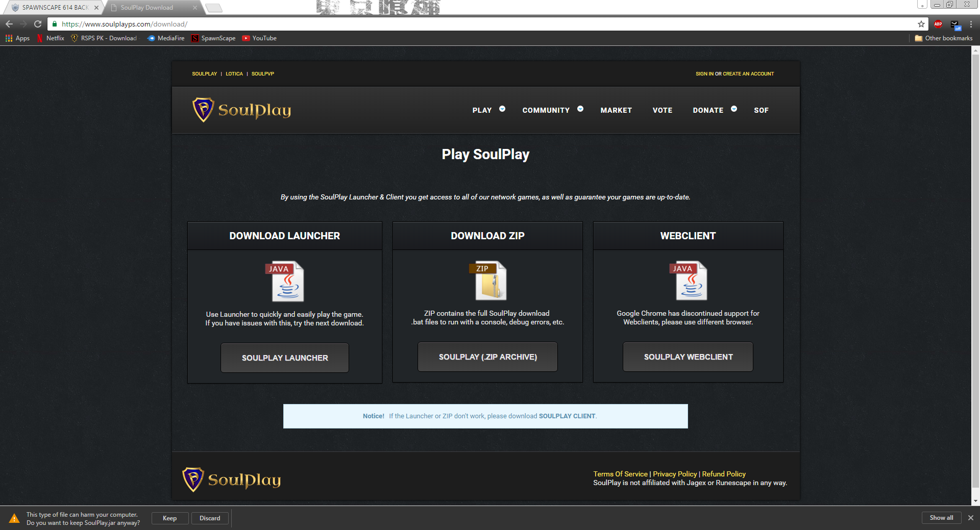Open a new browser tab
Screen dimensions: 980x530
tap(214, 8)
